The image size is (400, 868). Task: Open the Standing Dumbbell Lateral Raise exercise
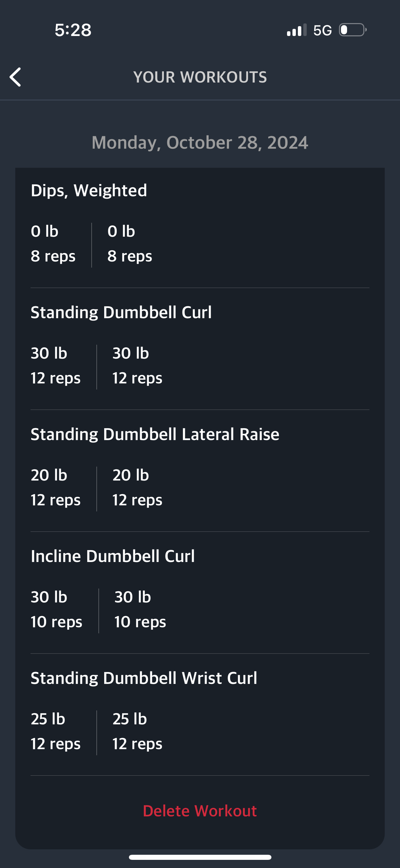(x=155, y=434)
